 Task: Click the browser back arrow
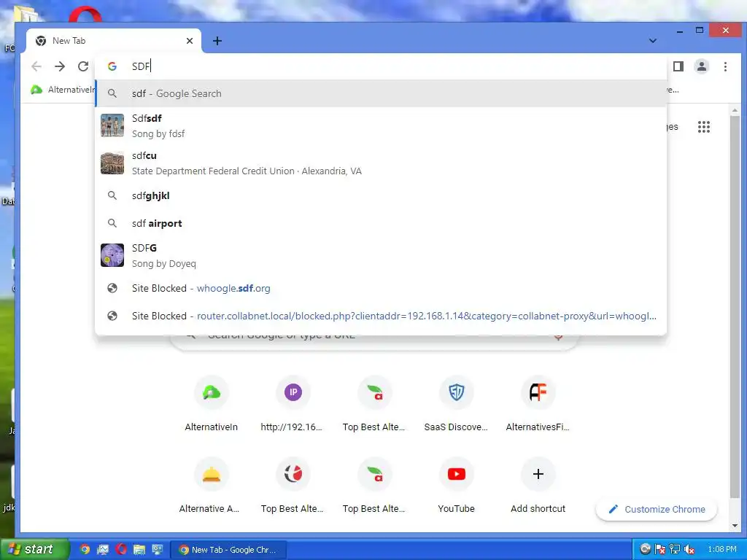36,66
